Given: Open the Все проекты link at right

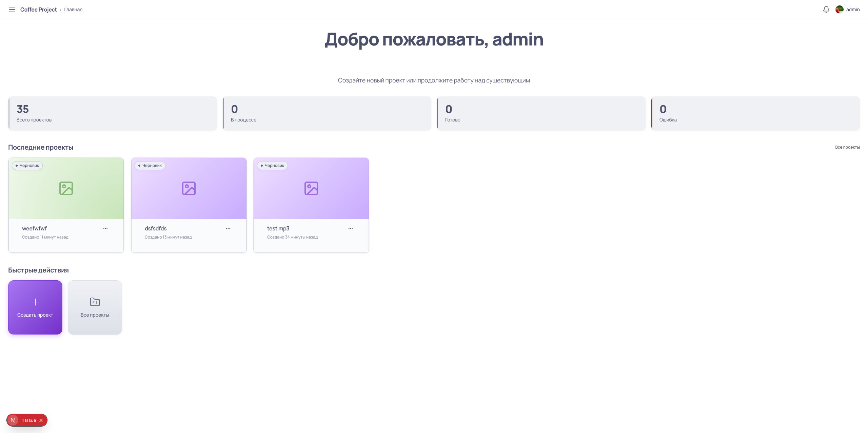Looking at the screenshot, I should (x=847, y=147).
